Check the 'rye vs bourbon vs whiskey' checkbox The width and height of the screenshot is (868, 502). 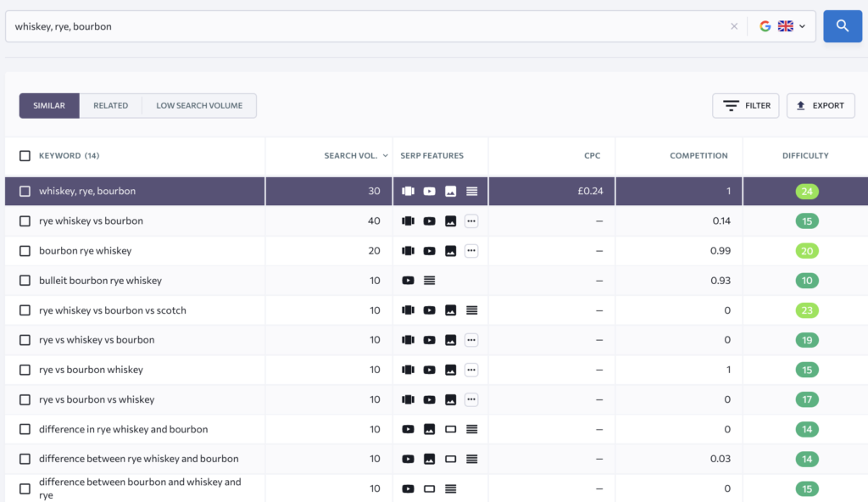tap(25, 399)
